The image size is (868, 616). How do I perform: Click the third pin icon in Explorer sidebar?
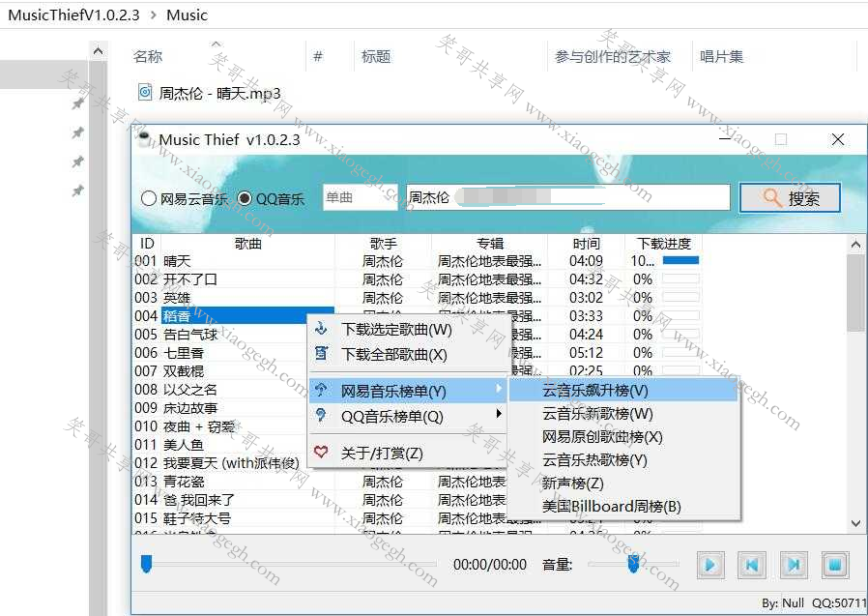(78, 161)
